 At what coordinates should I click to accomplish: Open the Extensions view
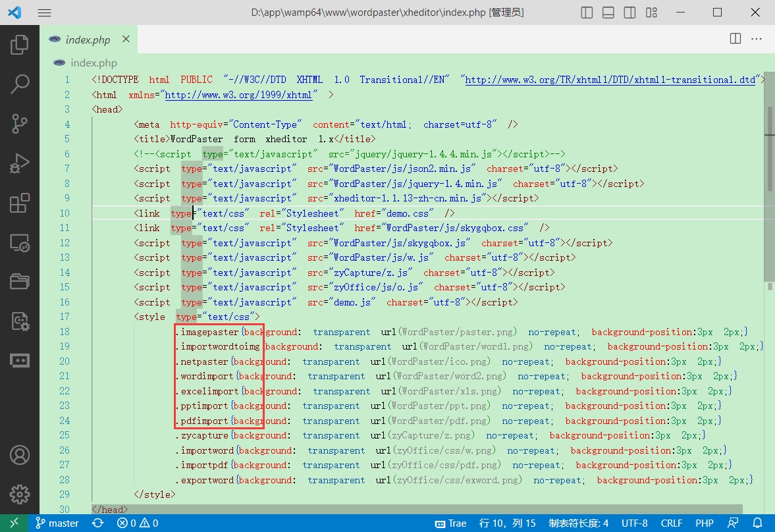pos(19,203)
